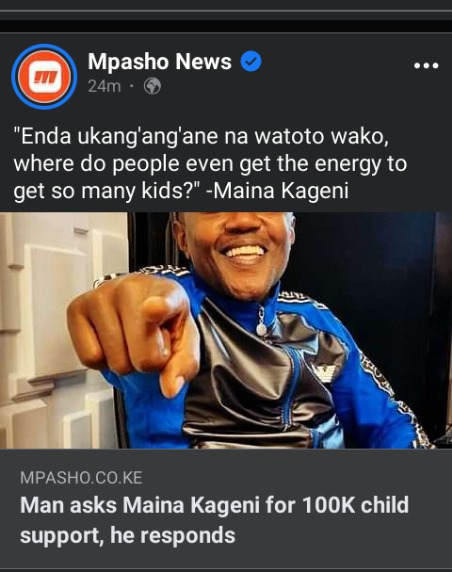Click the "Enda ukang'ang'ane na watoto wako" line

[x=201, y=136]
